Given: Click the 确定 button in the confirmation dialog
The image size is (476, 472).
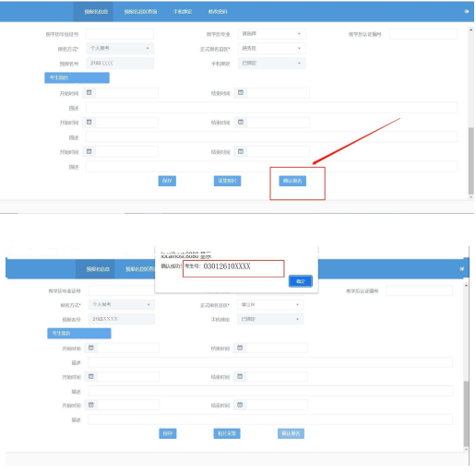Looking at the screenshot, I should (301, 281).
